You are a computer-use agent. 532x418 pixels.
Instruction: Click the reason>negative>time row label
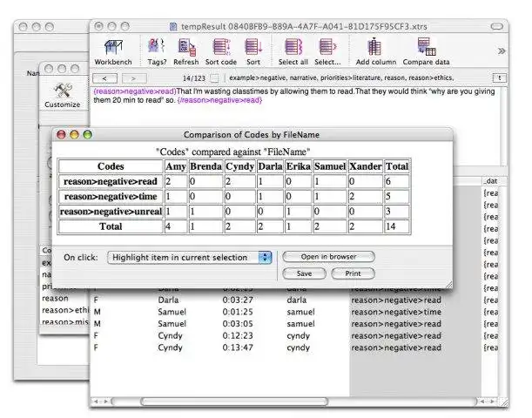(111, 197)
